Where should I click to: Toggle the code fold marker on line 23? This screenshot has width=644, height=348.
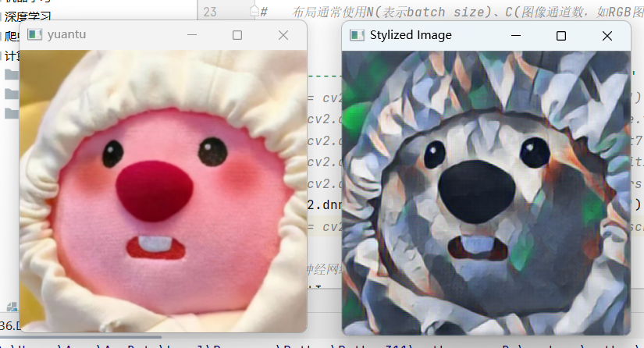click(254, 11)
